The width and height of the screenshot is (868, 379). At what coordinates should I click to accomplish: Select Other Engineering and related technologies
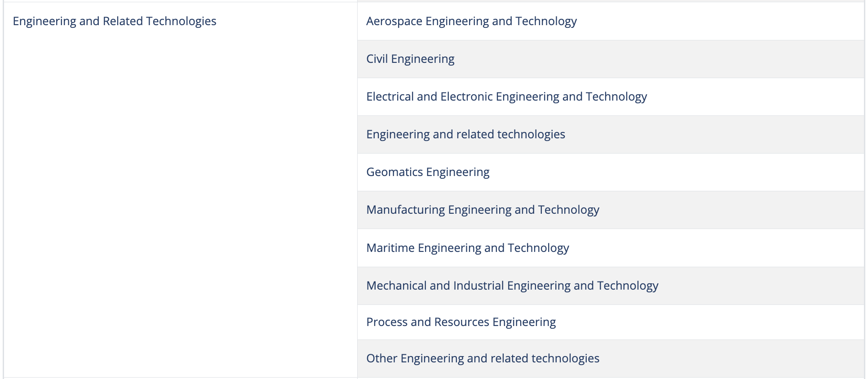point(483,358)
